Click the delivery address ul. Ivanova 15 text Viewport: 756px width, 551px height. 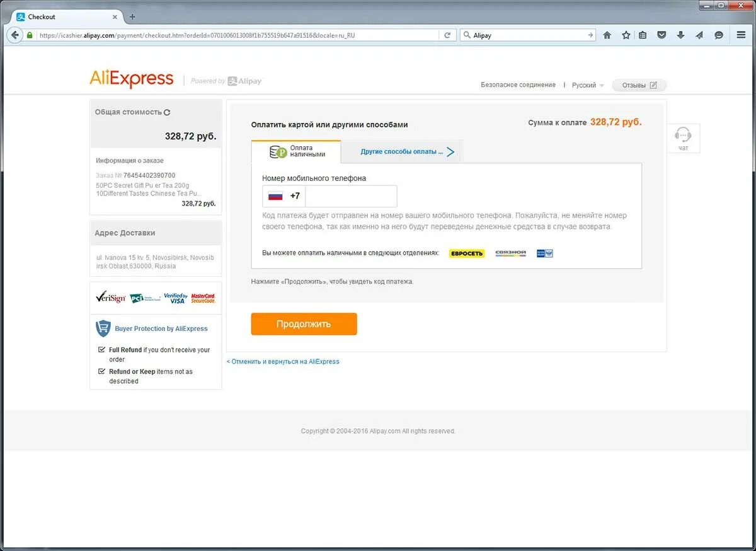pos(155,262)
